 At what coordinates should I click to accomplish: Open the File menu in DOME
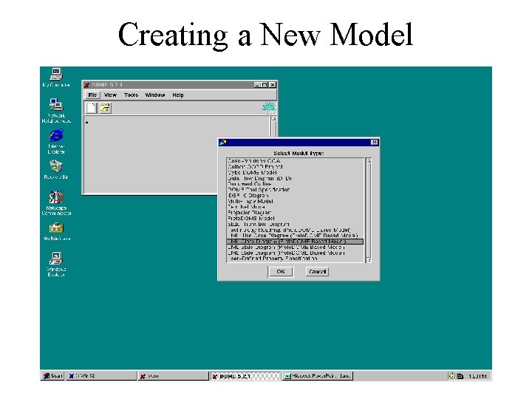pyautogui.click(x=92, y=95)
